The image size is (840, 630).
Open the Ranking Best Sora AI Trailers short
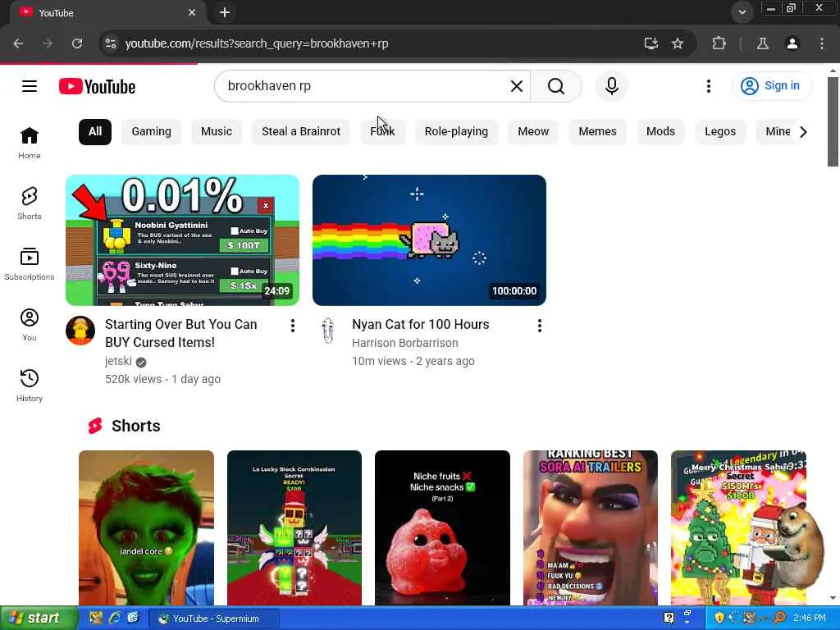[x=591, y=527]
